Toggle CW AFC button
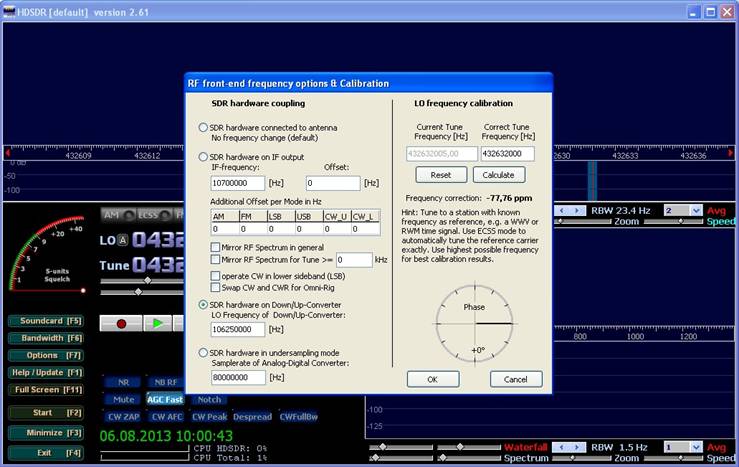The height and width of the screenshot is (467, 739). 167,417
